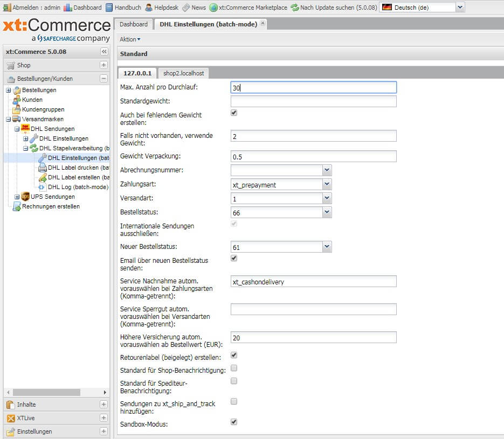Screen dimensions: 504x439
Task: Click the Inhalte clipboard icon
Action: (11, 405)
